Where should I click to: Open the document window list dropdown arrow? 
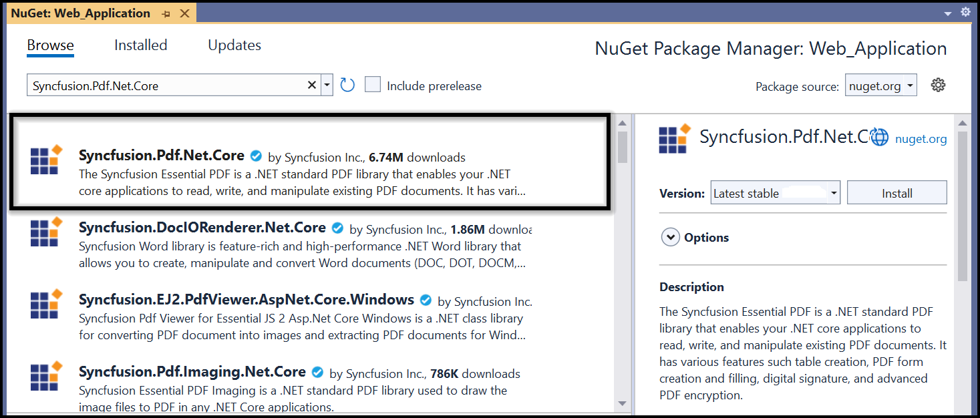[948, 13]
